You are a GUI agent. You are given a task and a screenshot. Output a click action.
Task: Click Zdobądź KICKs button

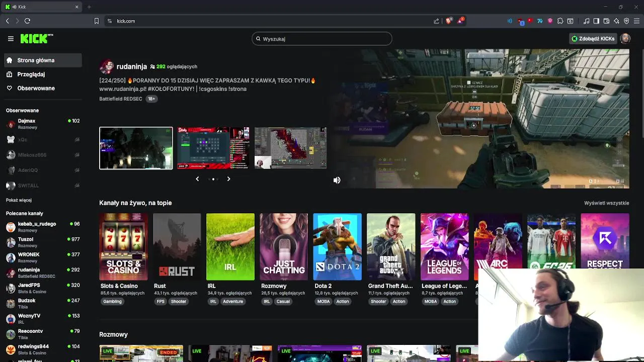[x=593, y=39]
